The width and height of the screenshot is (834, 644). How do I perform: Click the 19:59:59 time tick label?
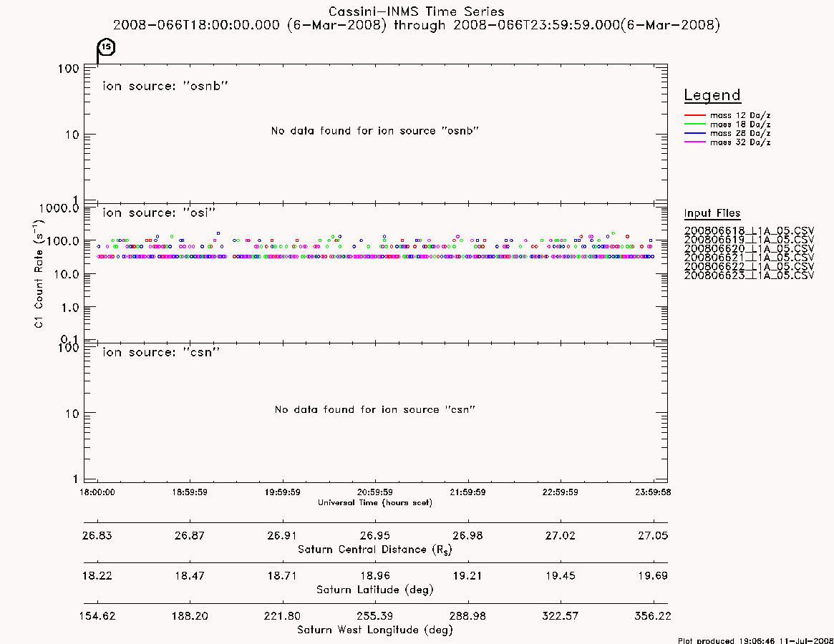tap(283, 492)
